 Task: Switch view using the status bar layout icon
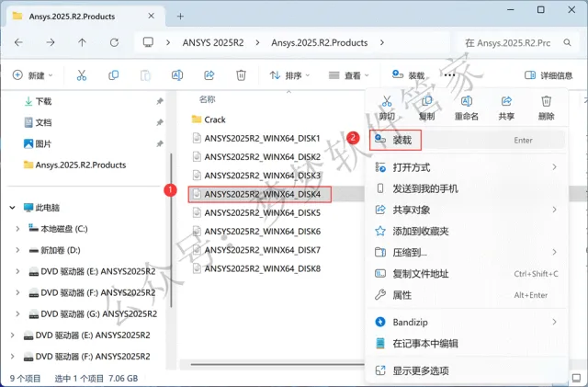[x=576, y=377]
